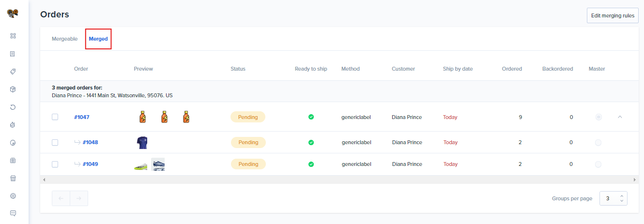Screen dimensions: 644x224
Task: Tick the checkbox for order #1049
Action: point(55,164)
